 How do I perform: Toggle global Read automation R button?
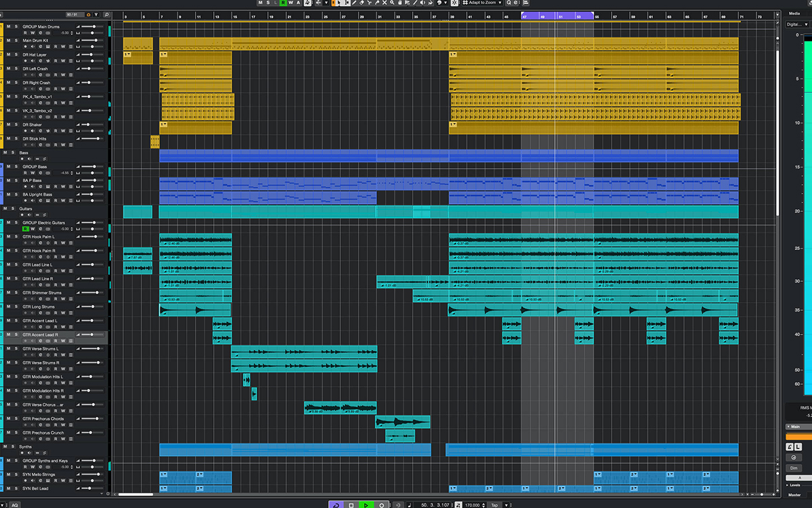click(x=283, y=3)
